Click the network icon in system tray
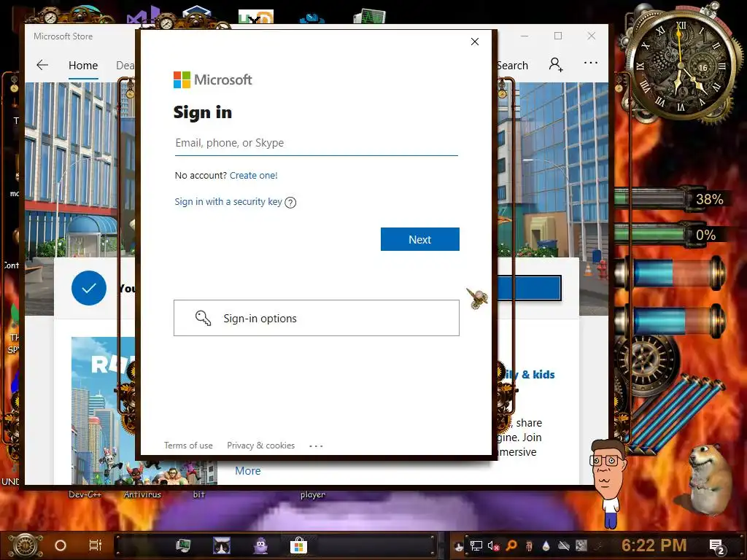 [x=476, y=545]
